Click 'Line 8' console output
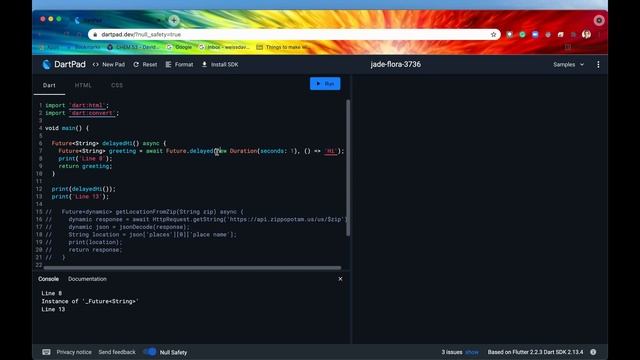Image resolution: width=640 pixels, height=360 pixels. (51, 293)
